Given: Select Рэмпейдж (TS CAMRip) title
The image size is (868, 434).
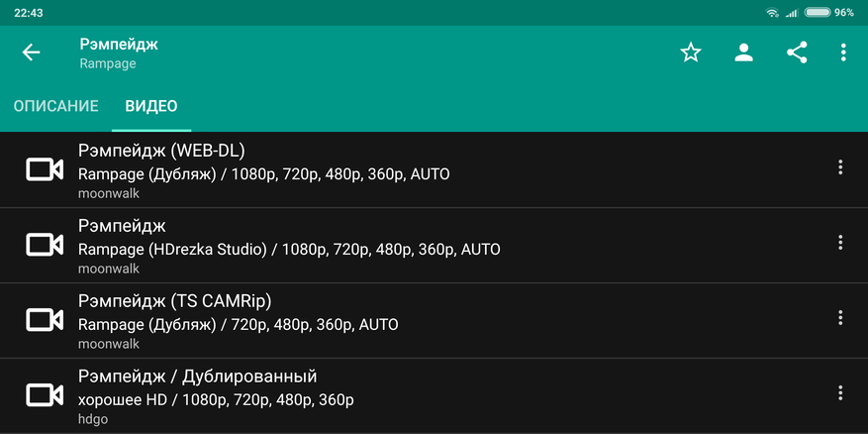Looking at the screenshot, I should [175, 301].
